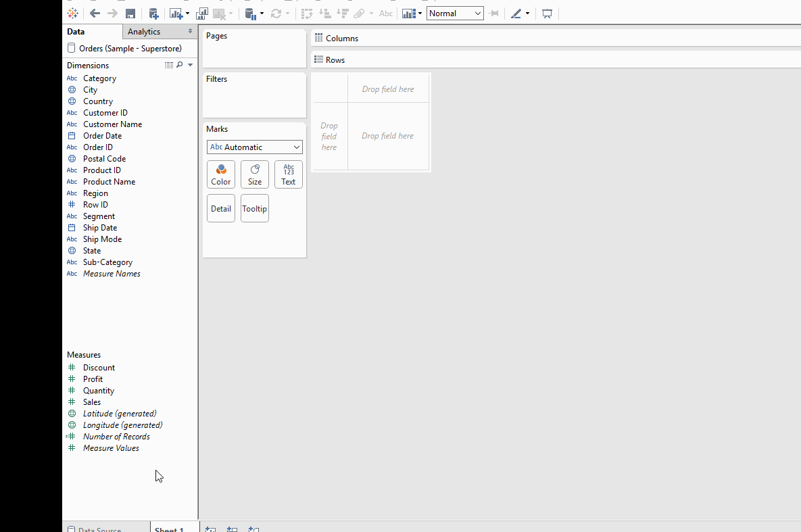This screenshot has height=532, width=801.
Task: Expand the Dimensions pane menu arrow
Action: (x=190, y=66)
